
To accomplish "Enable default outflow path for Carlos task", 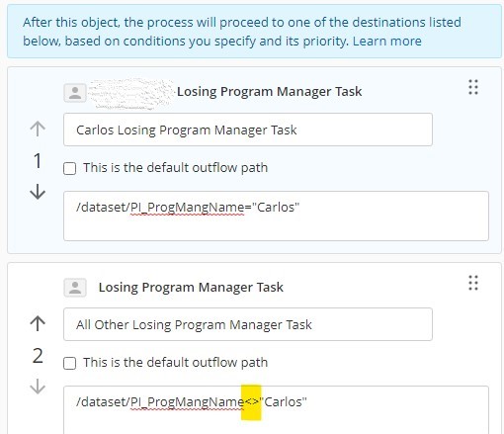I will pos(69,168).
